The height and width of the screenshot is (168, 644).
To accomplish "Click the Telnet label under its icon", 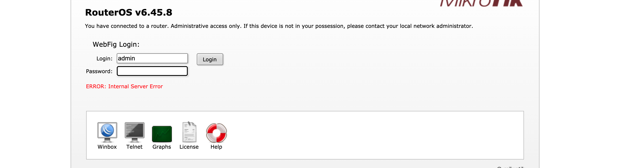I will pyautogui.click(x=135, y=147).
